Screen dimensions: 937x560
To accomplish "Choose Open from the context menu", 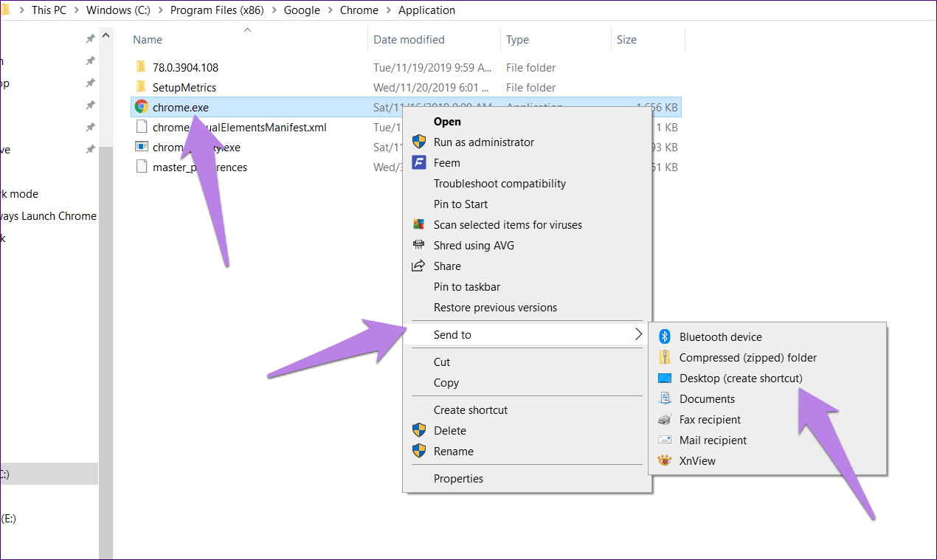I will (447, 122).
